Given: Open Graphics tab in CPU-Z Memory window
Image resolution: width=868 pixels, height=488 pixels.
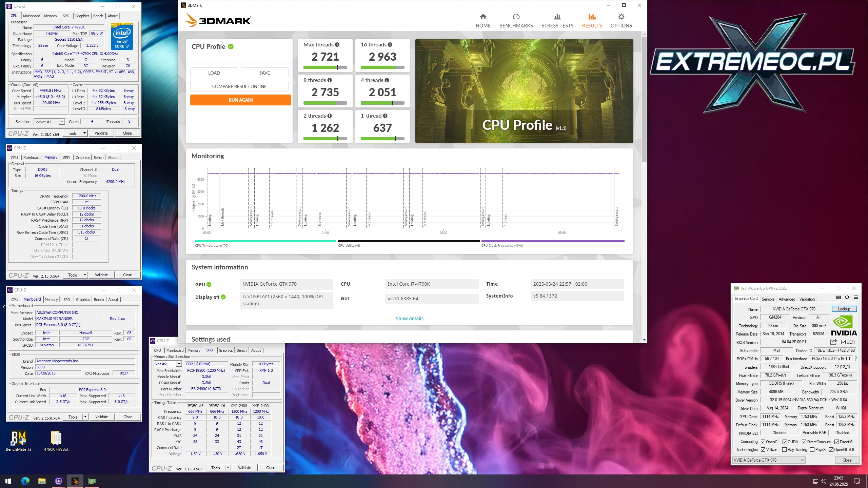Looking at the screenshot, I should click(x=83, y=158).
